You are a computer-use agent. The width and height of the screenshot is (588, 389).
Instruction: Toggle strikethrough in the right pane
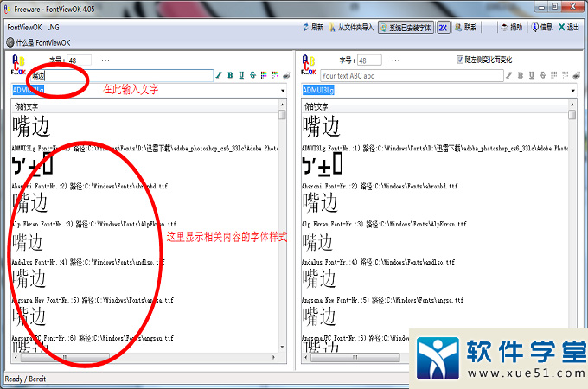[x=543, y=75]
